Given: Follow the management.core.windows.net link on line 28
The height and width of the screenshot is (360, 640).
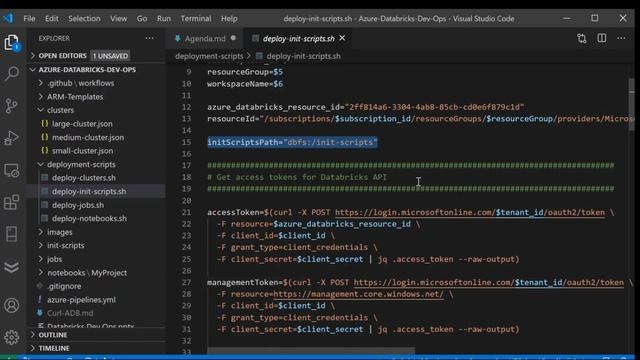Looking at the screenshot, I should tap(358, 294).
